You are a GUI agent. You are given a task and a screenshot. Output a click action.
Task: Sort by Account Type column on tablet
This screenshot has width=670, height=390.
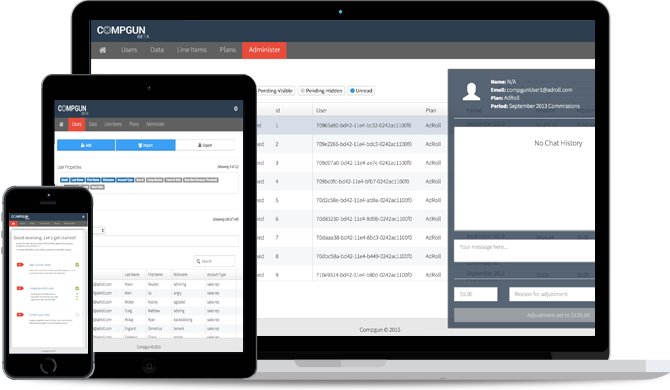coord(216,274)
